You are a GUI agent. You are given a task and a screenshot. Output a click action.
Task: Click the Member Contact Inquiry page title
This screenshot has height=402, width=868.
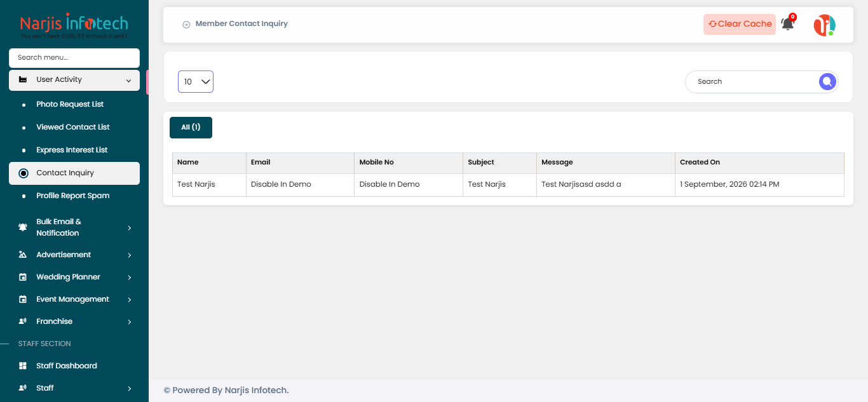(241, 24)
